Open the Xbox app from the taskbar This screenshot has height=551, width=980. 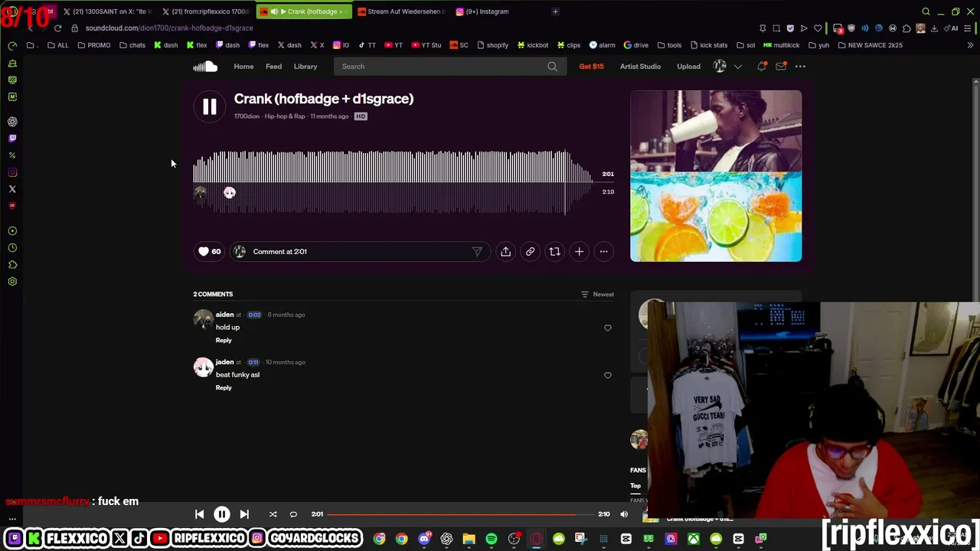(x=694, y=539)
